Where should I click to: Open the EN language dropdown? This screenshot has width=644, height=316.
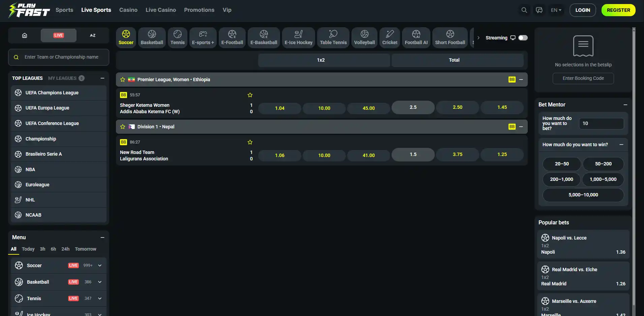click(556, 10)
